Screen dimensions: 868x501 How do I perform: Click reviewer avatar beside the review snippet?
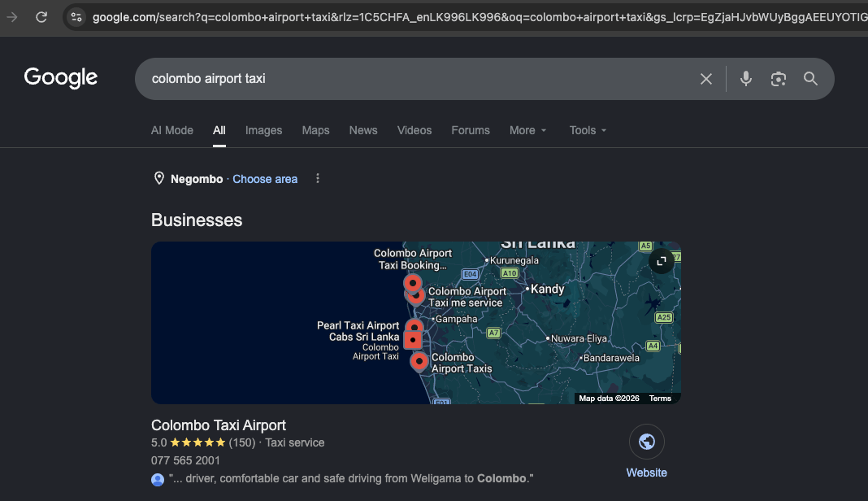(158, 479)
